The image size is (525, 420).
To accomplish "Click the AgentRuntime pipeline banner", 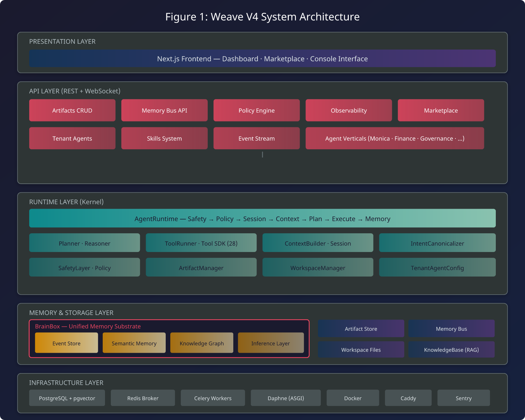I will point(262,218).
